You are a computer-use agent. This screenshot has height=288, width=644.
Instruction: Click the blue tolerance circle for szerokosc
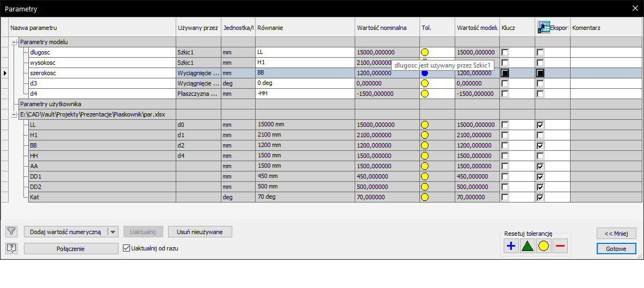pyautogui.click(x=425, y=73)
